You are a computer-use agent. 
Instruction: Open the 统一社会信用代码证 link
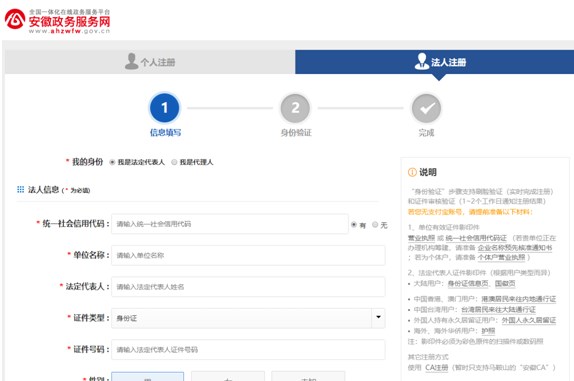[476, 238]
